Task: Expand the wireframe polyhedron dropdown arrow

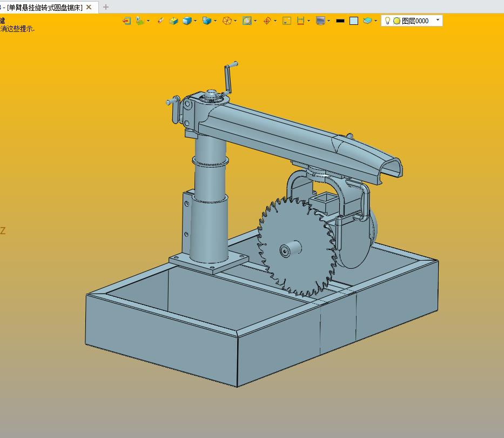Action: pyautogui.click(x=236, y=21)
